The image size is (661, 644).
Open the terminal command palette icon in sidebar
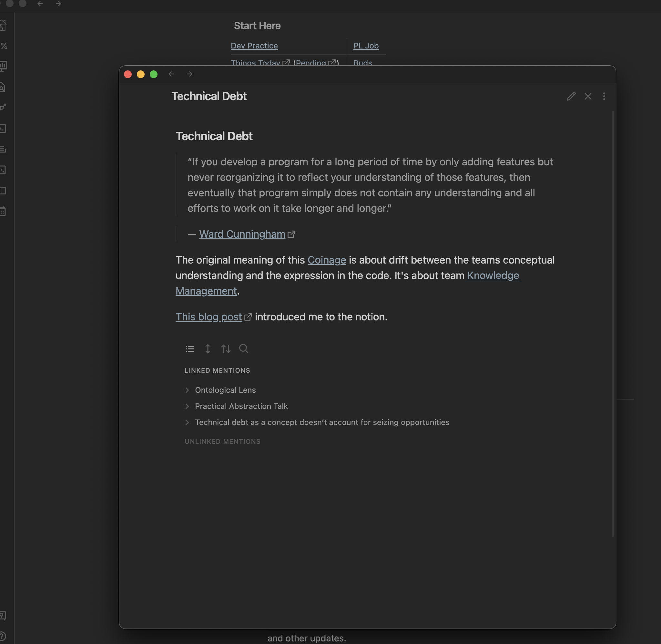(x=3, y=129)
